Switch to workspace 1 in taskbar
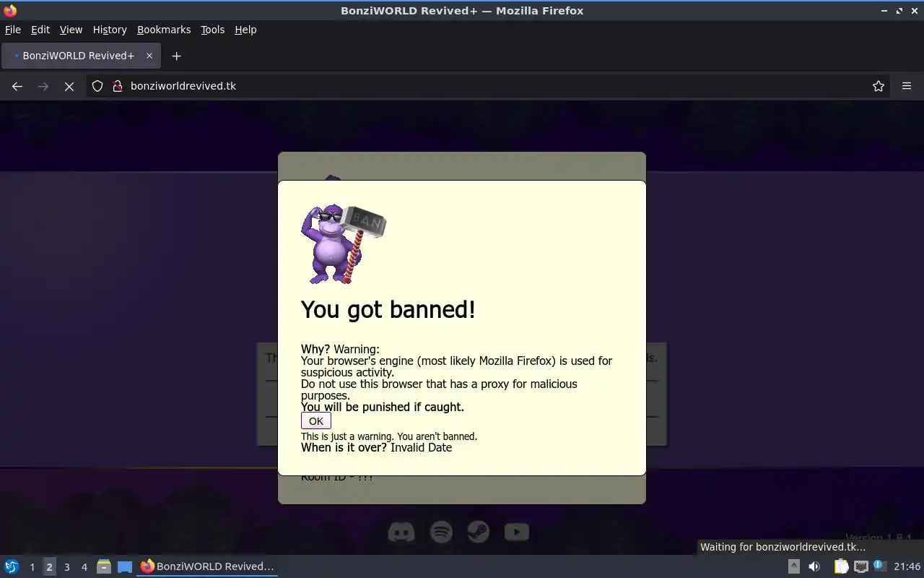The height and width of the screenshot is (578, 924). pos(32,567)
